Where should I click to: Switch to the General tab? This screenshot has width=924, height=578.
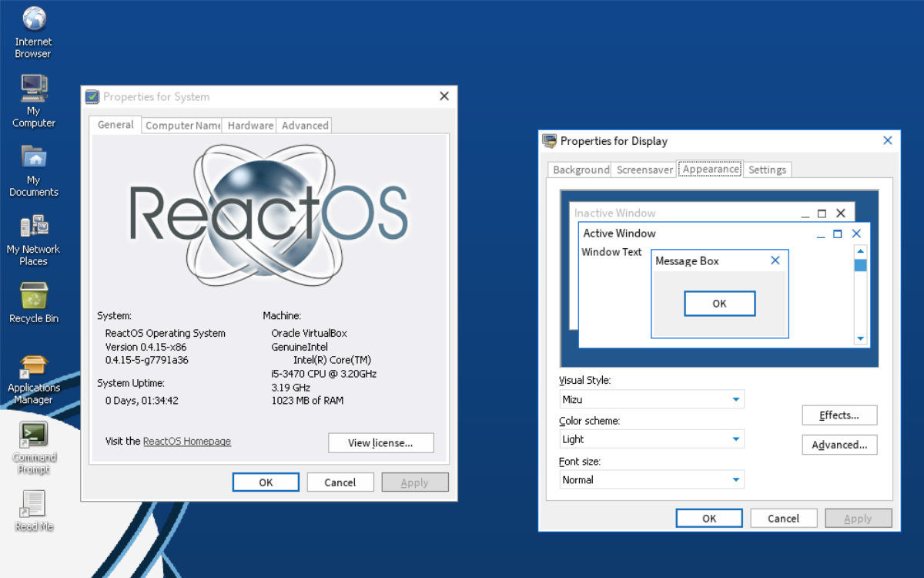115,124
